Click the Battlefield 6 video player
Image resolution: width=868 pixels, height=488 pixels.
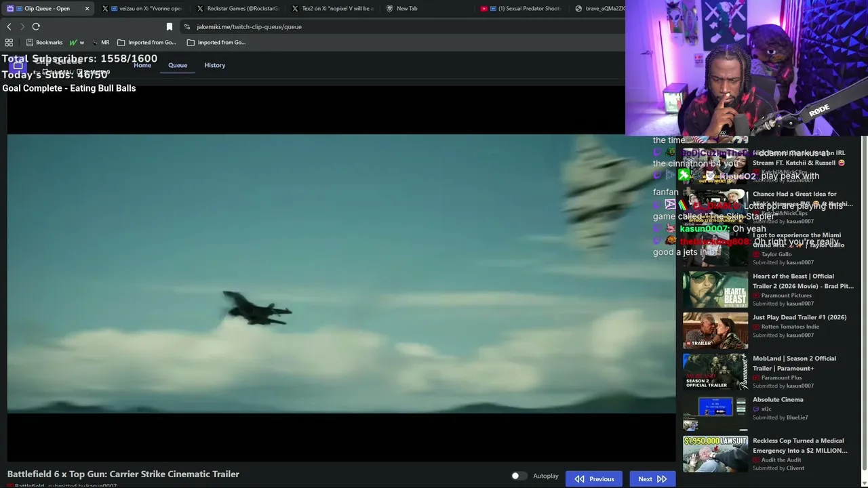(x=341, y=274)
